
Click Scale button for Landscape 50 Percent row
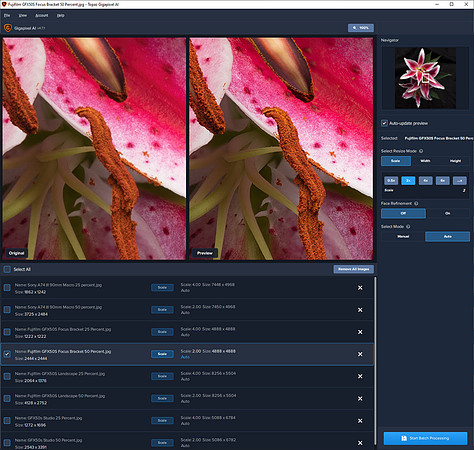162,398
